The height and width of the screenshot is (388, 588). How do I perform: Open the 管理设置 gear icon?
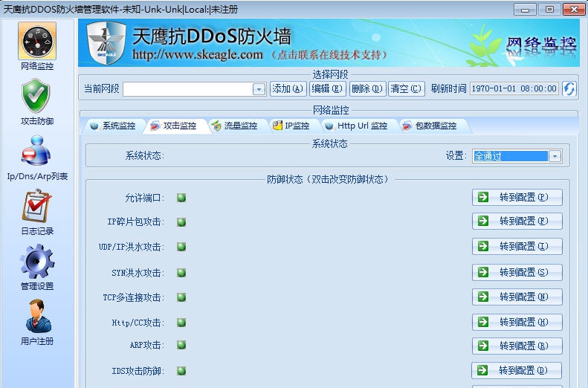(37, 261)
